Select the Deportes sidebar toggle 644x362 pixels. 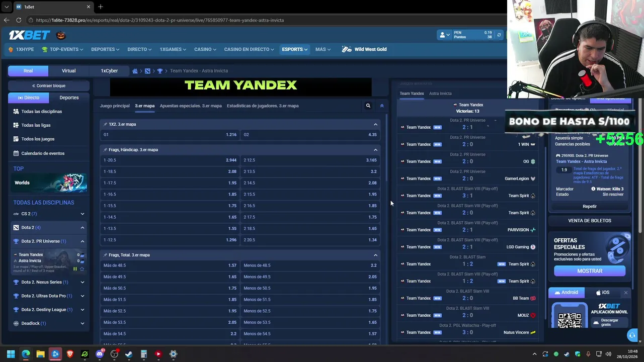click(x=69, y=98)
